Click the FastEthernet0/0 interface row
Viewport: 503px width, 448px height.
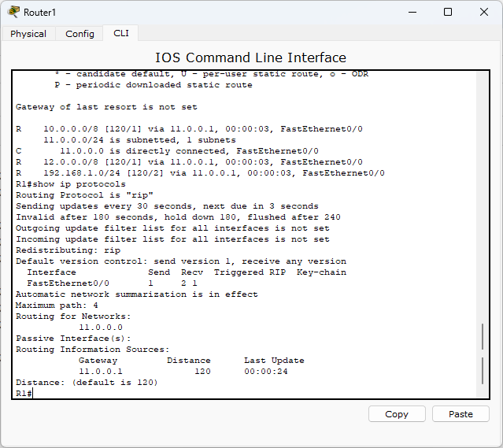coord(112,283)
